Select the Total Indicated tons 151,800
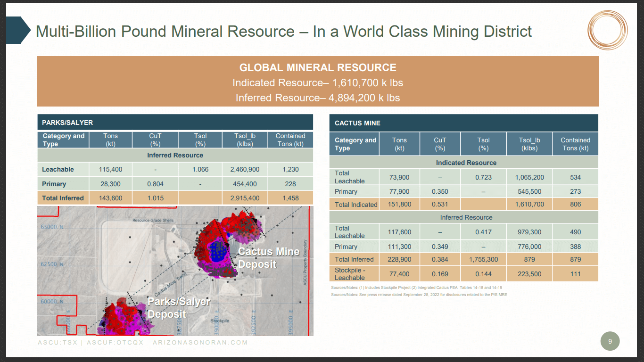Image resolution: width=644 pixels, height=362 pixels. [x=399, y=205]
